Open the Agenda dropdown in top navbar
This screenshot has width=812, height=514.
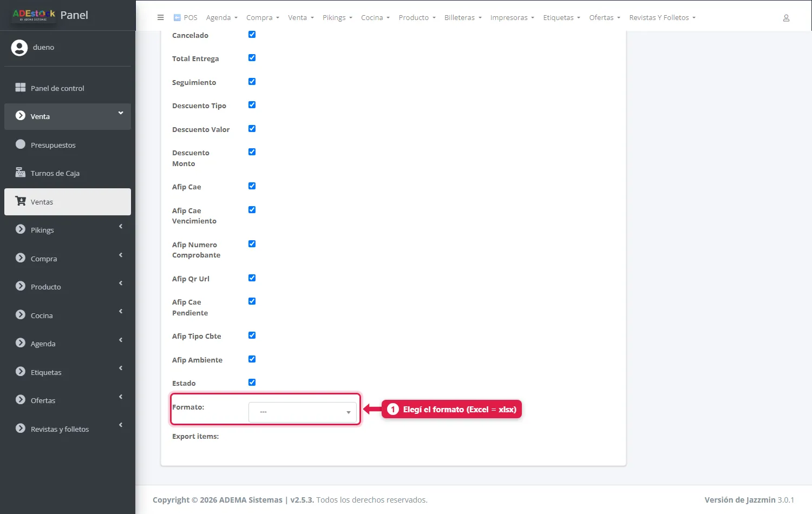coord(222,18)
